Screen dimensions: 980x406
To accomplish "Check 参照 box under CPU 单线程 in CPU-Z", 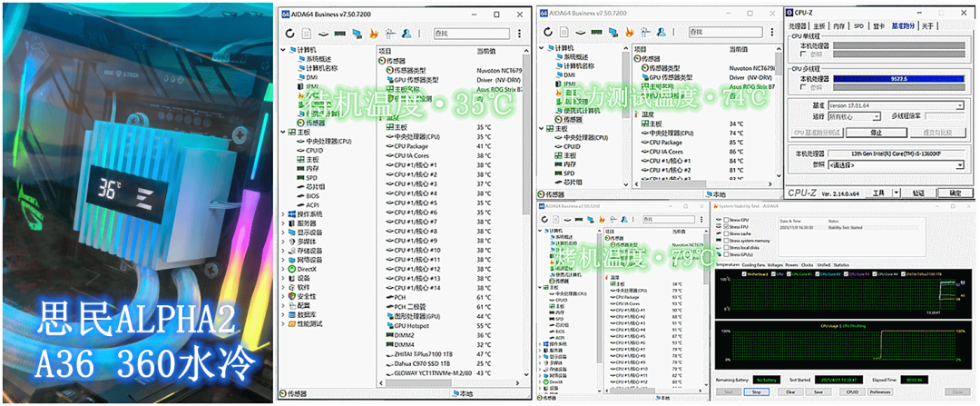I will pos(803,54).
